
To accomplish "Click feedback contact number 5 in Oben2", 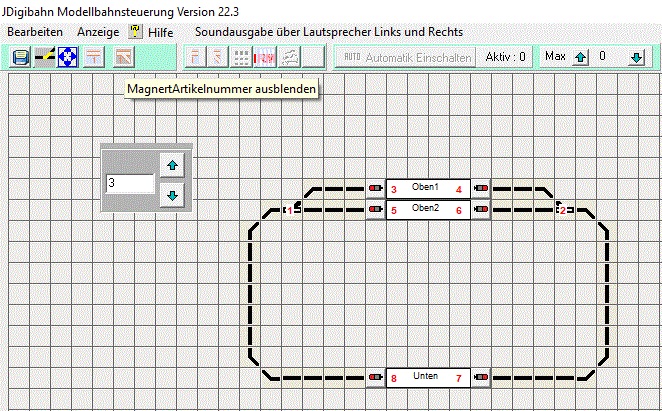I will [x=394, y=210].
